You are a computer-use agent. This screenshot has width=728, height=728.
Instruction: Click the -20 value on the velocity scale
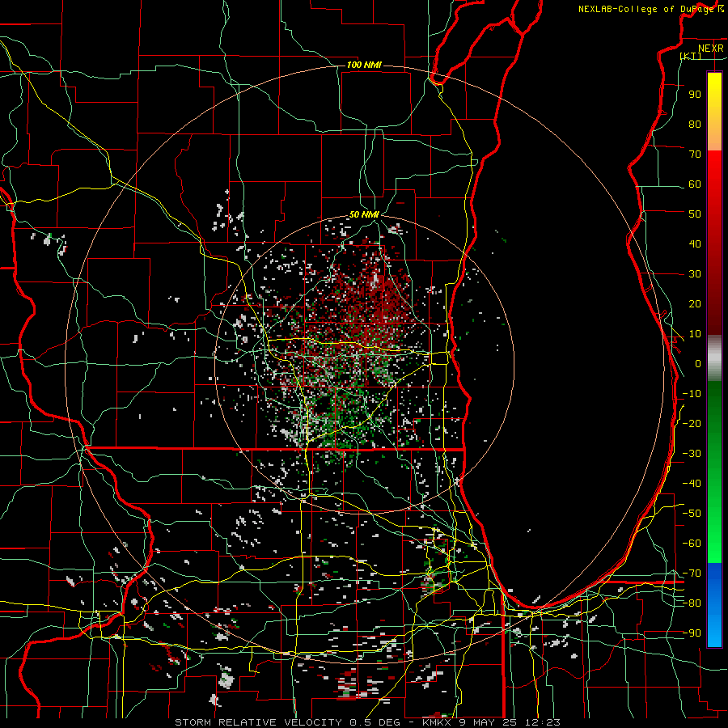coord(692,424)
